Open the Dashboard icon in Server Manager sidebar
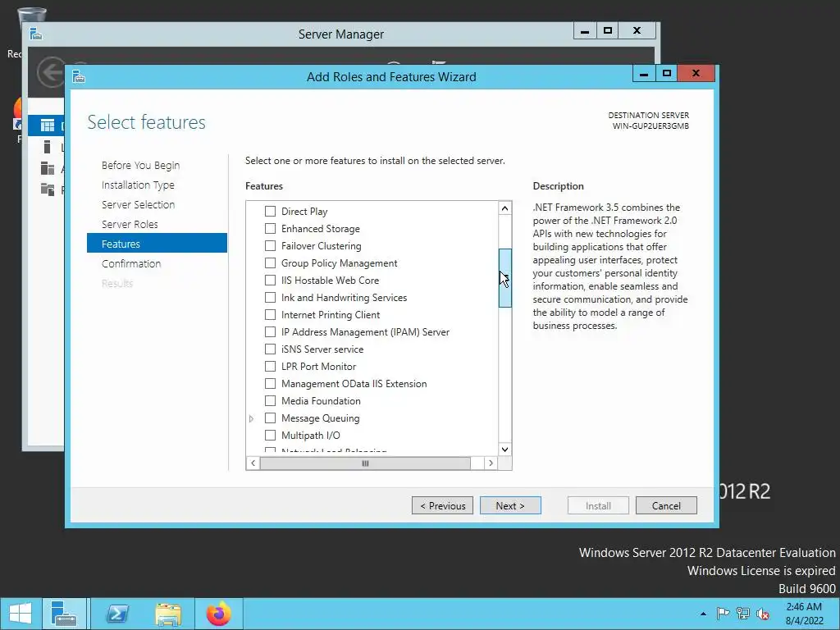840x630 pixels. coord(48,126)
